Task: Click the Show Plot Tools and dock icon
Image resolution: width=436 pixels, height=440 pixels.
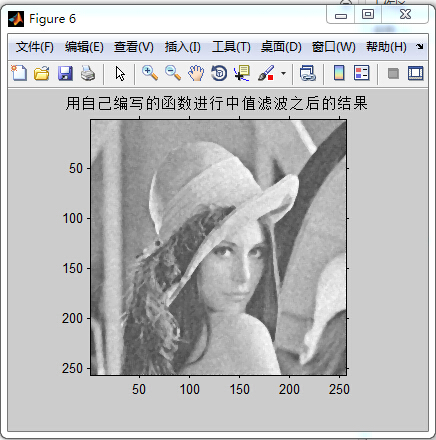Action: tap(416, 73)
